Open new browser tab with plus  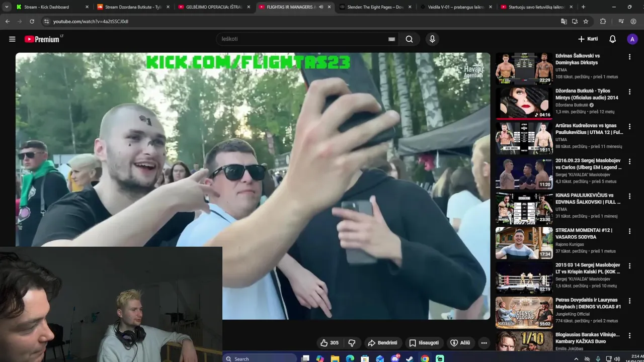583,7
